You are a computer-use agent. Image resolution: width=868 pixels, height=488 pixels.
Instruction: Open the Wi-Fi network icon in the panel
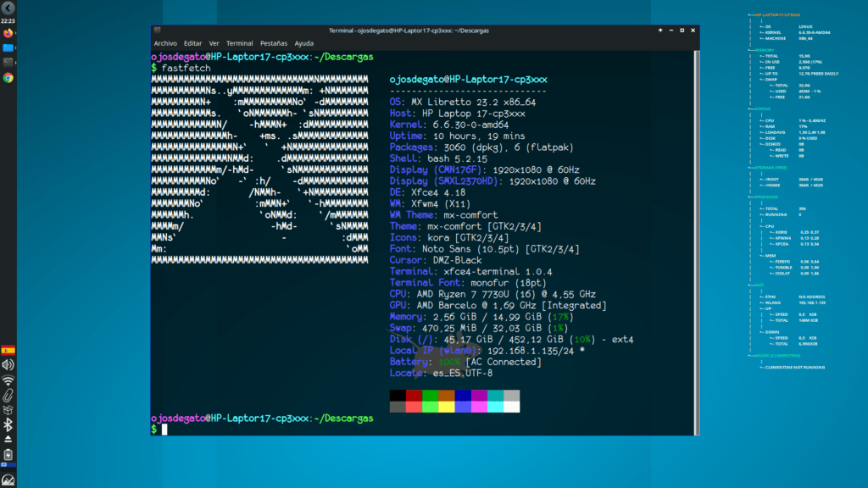[x=8, y=380]
